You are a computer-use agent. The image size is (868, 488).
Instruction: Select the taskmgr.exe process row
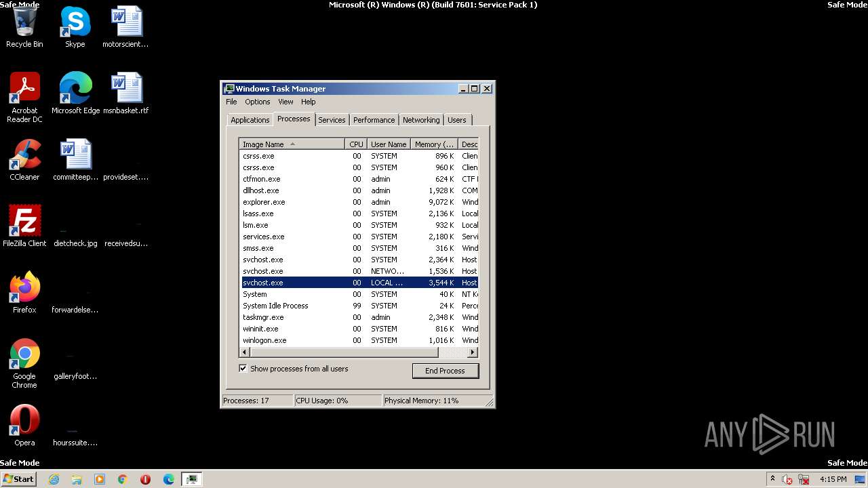click(x=359, y=317)
